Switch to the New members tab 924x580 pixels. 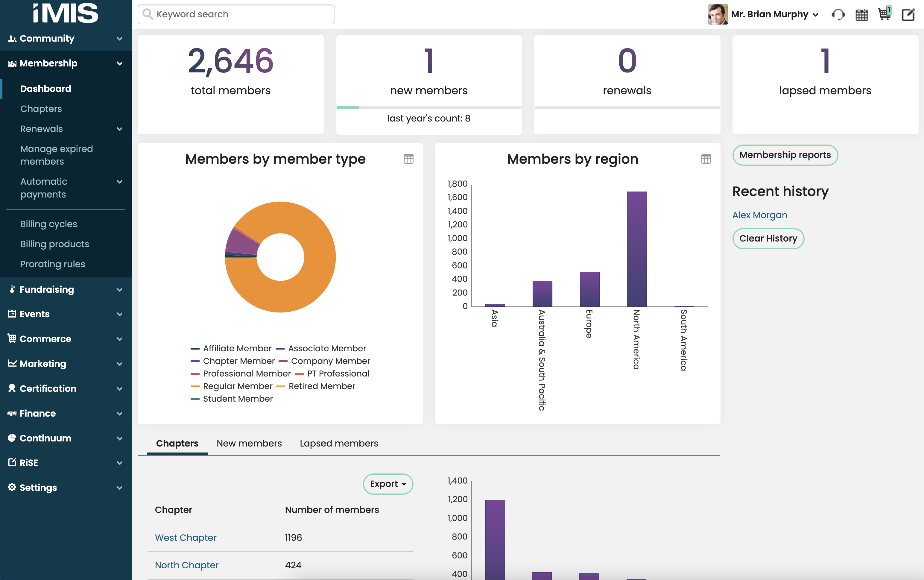click(249, 443)
